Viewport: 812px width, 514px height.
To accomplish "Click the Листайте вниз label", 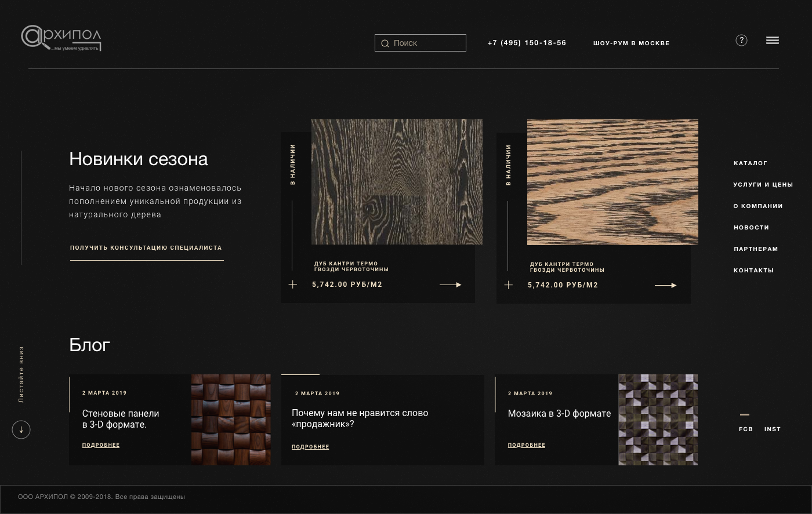I will [21, 374].
